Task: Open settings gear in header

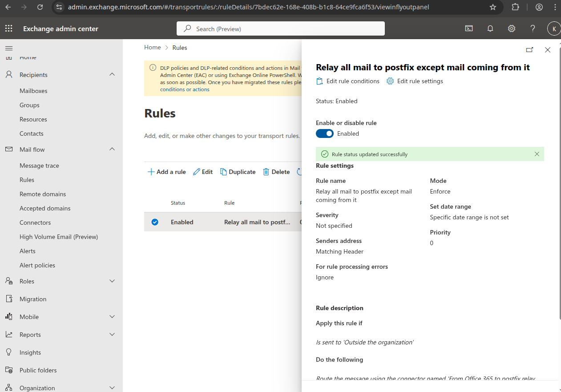Action: click(512, 28)
